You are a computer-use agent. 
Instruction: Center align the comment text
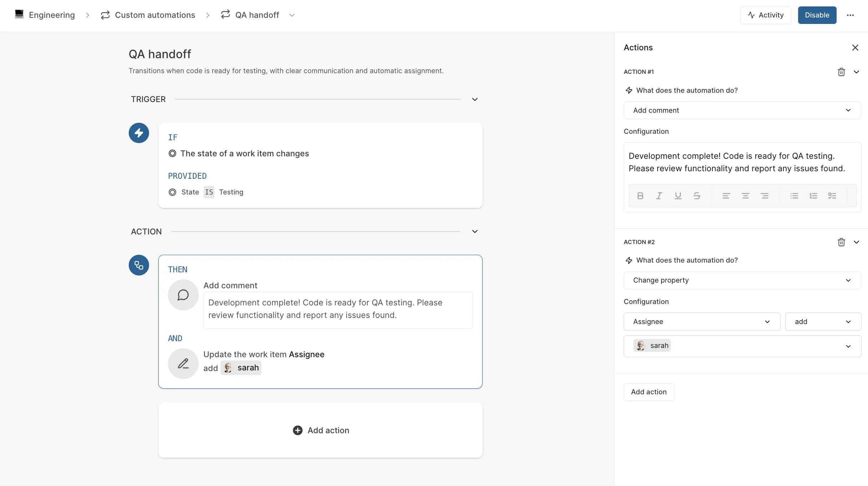coord(745,196)
